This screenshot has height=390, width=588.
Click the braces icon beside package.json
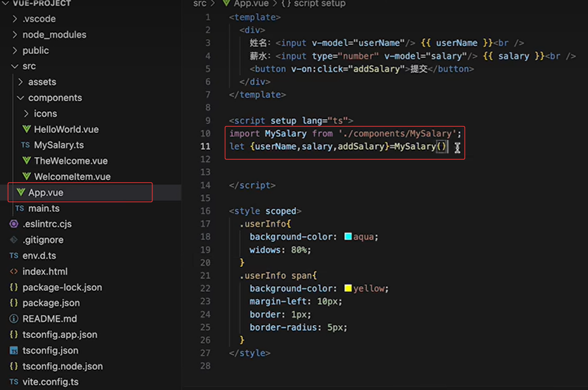coord(14,303)
